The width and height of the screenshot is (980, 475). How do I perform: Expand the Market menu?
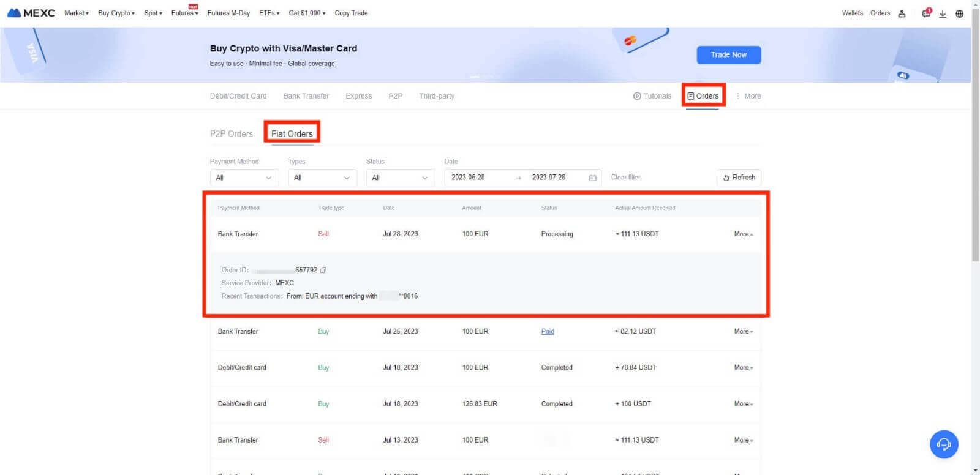click(x=77, y=13)
